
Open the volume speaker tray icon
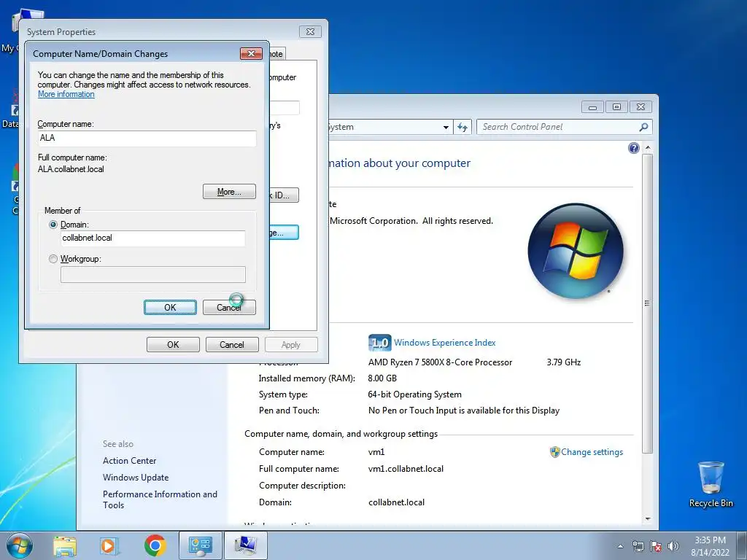tap(673, 546)
